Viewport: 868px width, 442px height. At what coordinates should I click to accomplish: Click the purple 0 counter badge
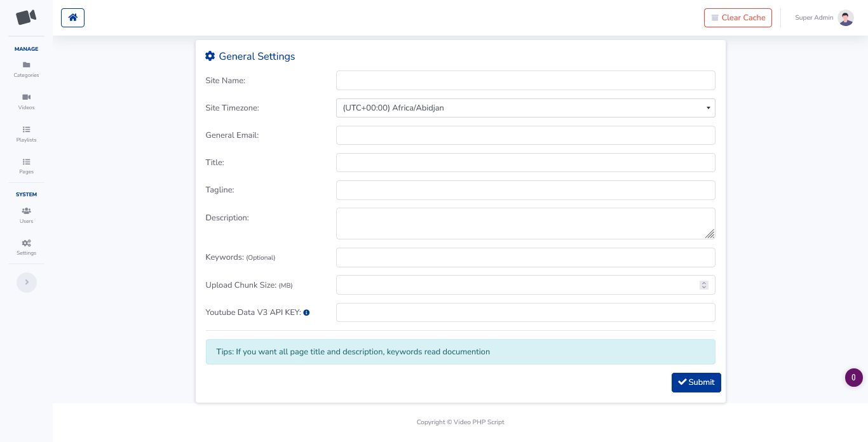point(853,377)
